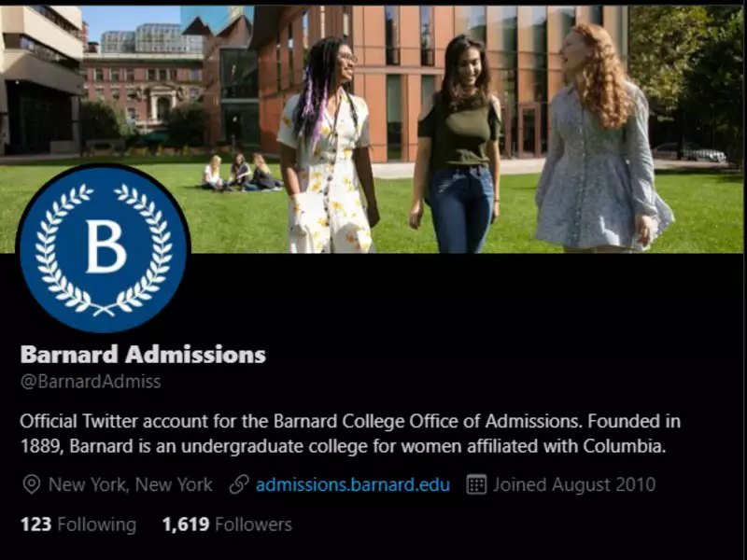Click the Following label text
This screenshot has height=560, width=747.
coord(97,525)
